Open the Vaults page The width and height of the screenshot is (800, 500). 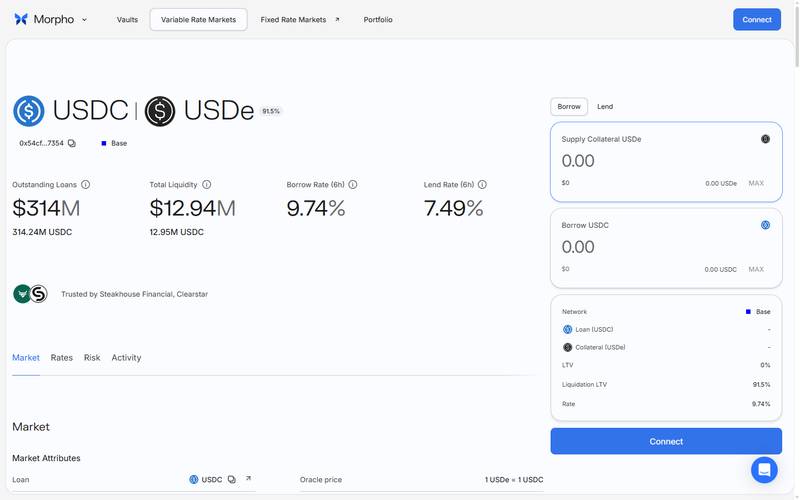click(127, 19)
